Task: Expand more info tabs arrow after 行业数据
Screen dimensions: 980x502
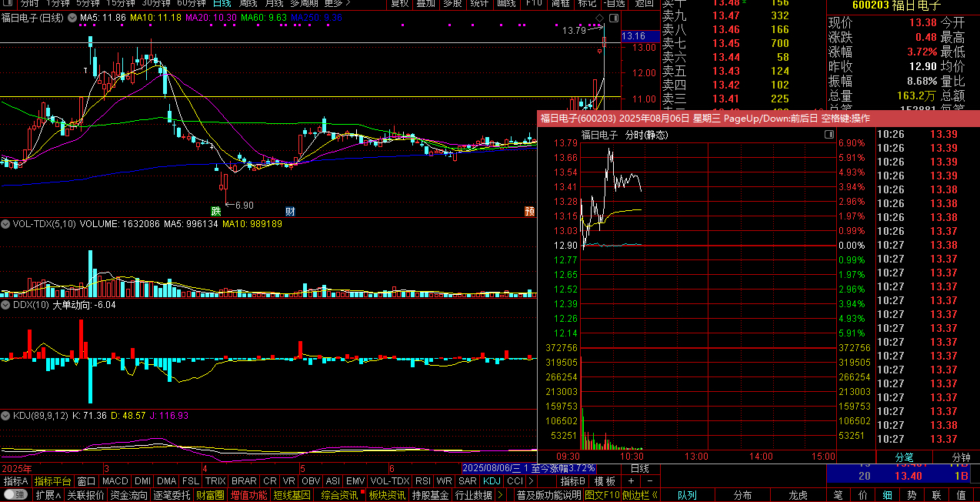Action: click(501, 495)
